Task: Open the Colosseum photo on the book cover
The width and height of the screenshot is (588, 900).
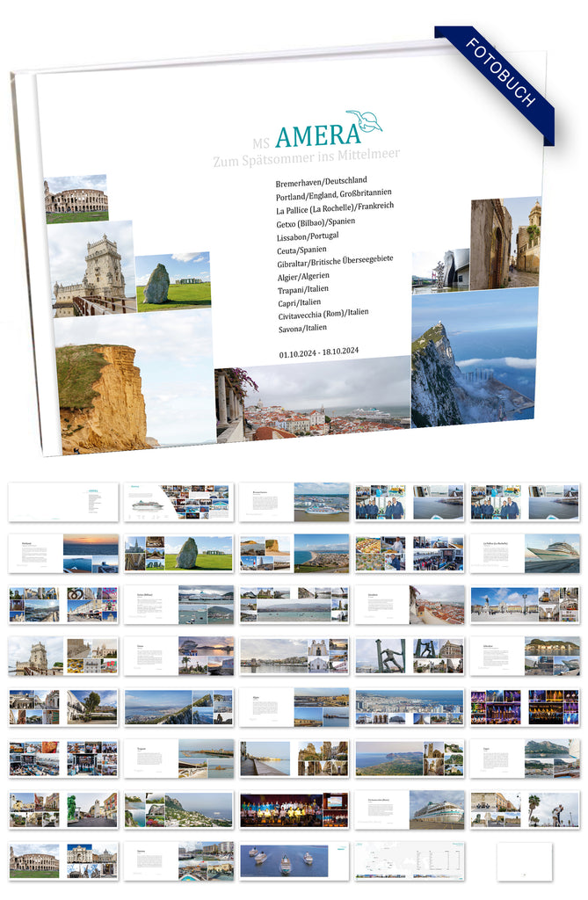Action: tap(76, 200)
